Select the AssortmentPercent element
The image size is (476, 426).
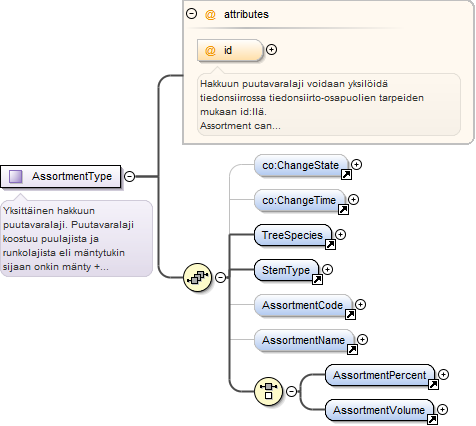click(380, 375)
